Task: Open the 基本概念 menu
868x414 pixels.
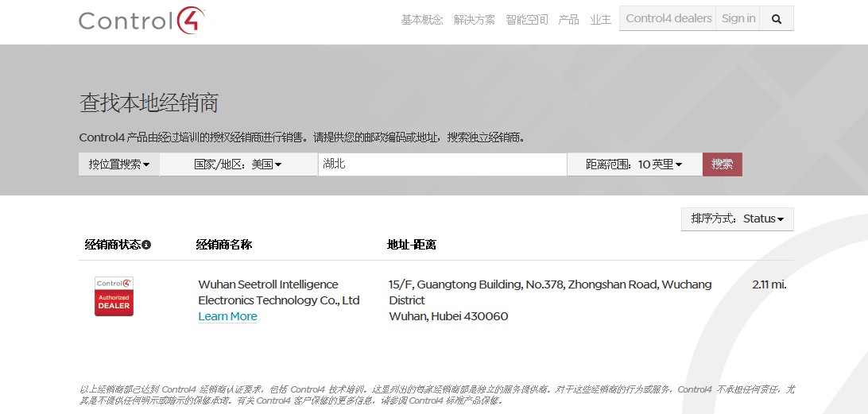Action: [422, 20]
